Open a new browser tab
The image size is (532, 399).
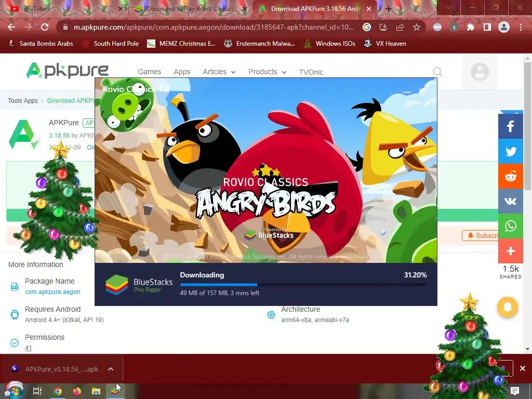point(389,9)
